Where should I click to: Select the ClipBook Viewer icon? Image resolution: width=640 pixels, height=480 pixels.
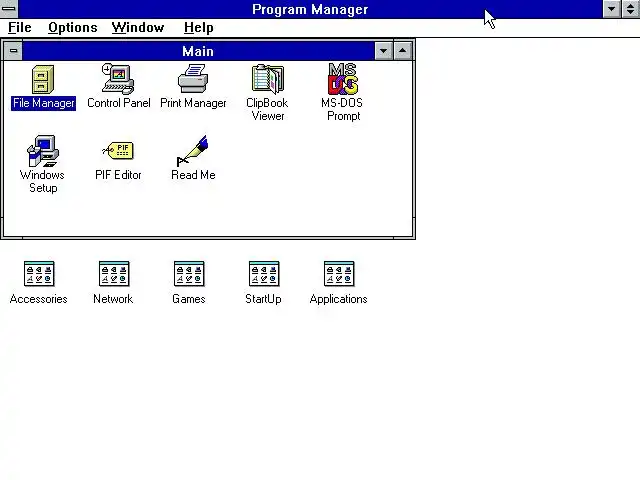(x=268, y=79)
